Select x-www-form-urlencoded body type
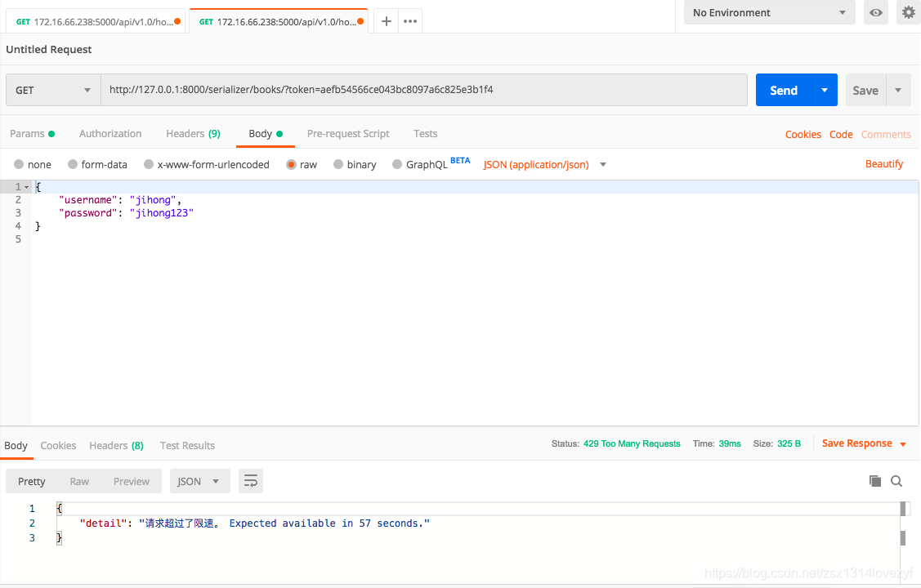The image size is (921, 588). (x=149, y=164)
